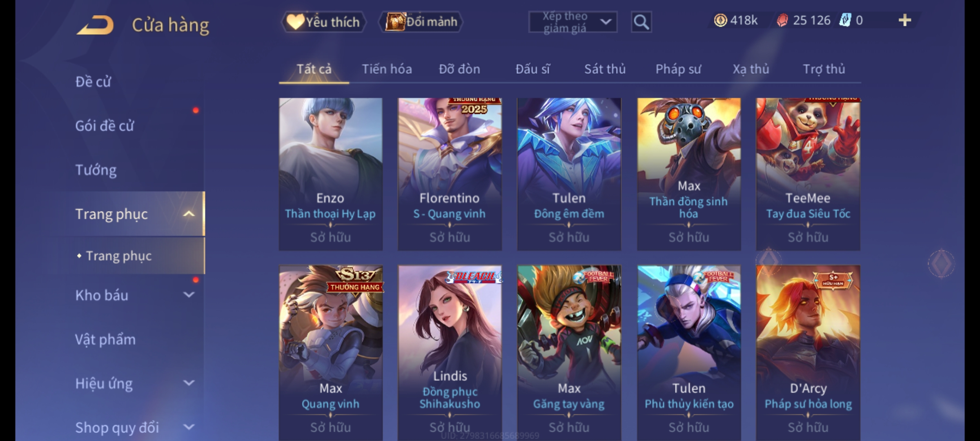Tap the blue voucher currency icon
Image resolution: width=980 pixels, height=441 pixels.
coord(845,20)
